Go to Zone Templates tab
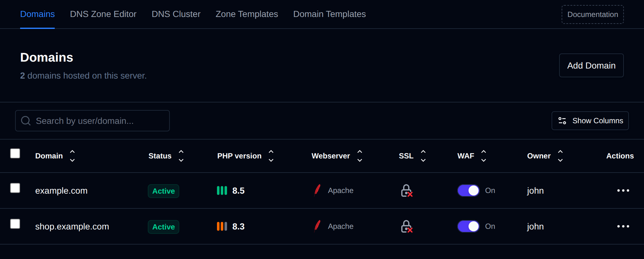The width and height of the screenshot is (644, 259). point(247,14)
